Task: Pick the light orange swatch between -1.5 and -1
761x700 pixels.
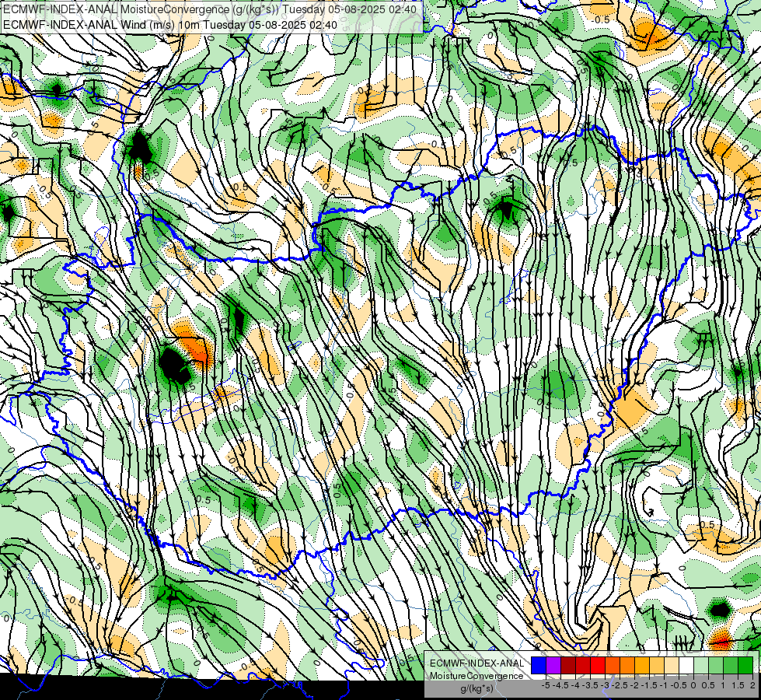Action: point(657,665)
